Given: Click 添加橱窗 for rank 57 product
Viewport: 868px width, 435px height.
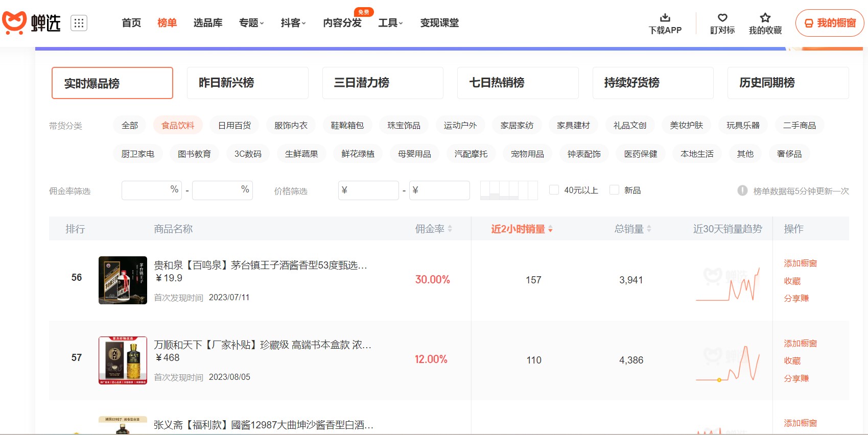Looking at the screenshot, I should pos(801,343).
